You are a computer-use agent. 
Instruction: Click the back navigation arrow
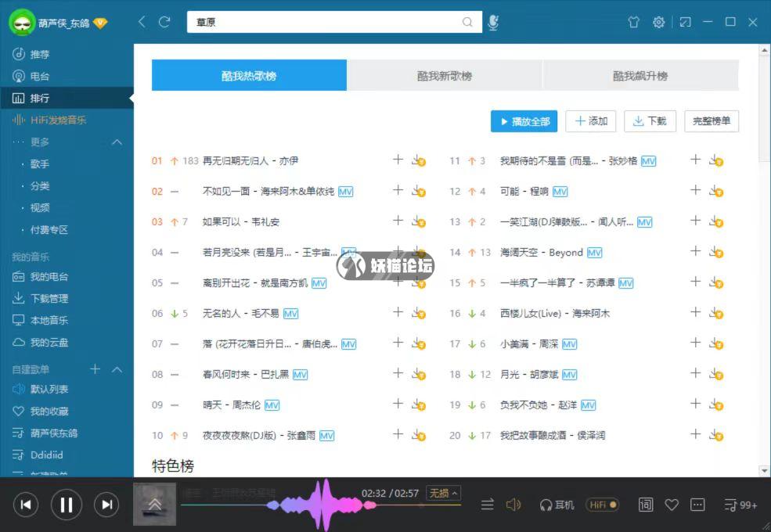[x=142, y=22]
